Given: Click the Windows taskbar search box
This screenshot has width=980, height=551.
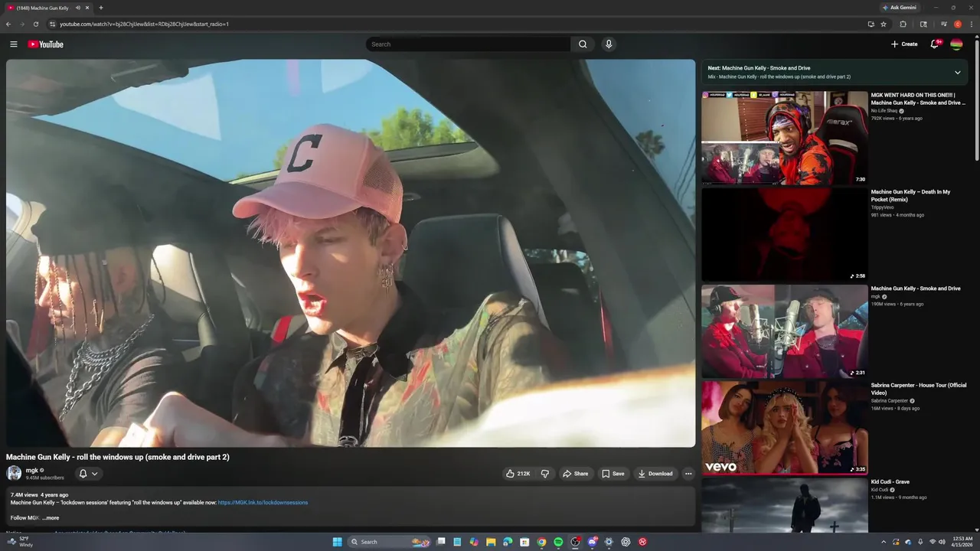Looking at the screenshot, I should 390,542.
